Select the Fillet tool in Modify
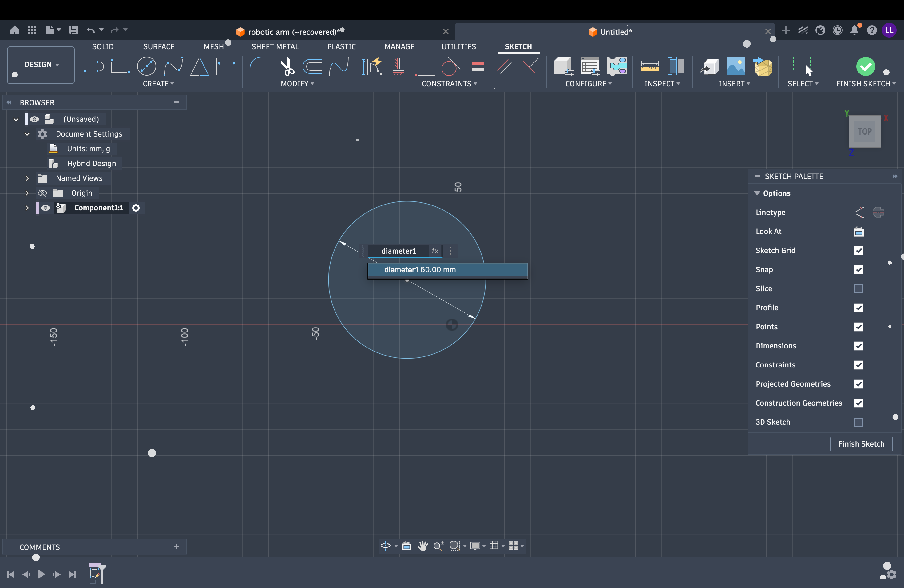The image size is (904, 588). pyautogui.click(x=259, y=66)
